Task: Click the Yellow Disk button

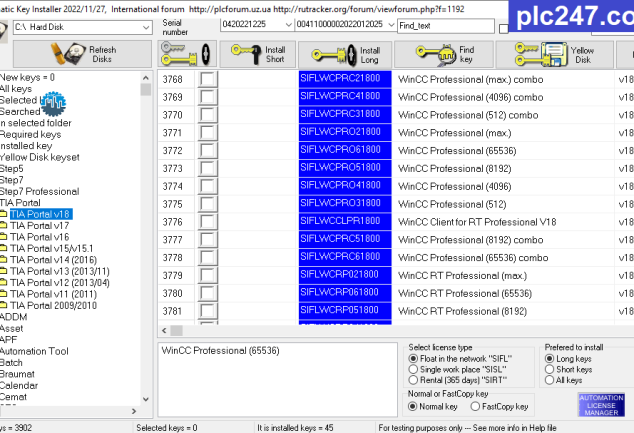Action: [x=554, y=54]
